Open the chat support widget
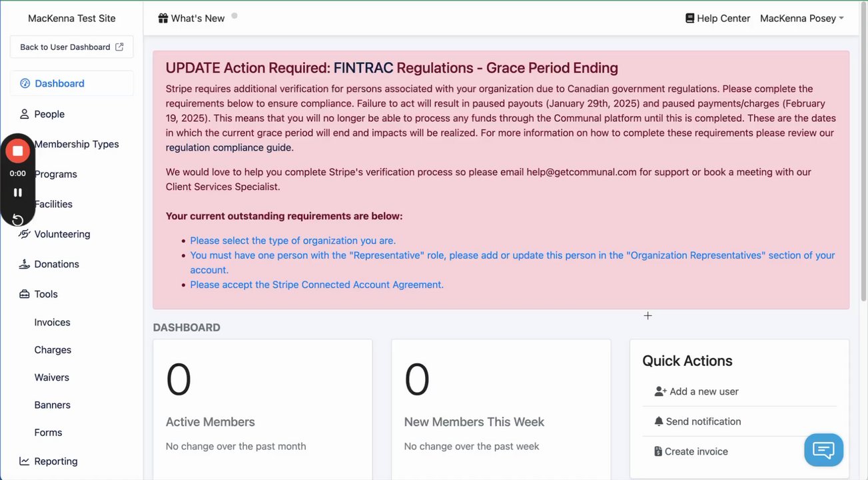The image size is (868, 480). point(823,450)
